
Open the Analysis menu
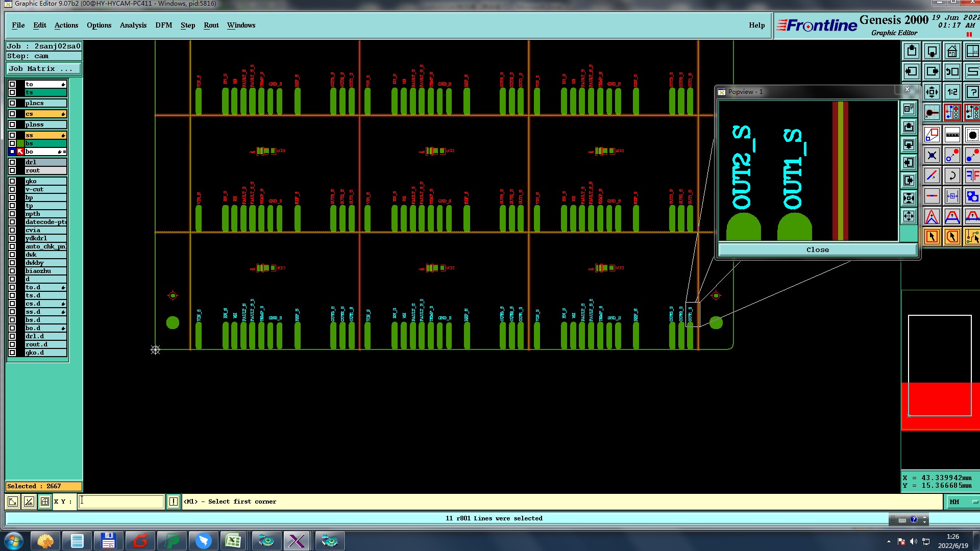tap(133, 25)
